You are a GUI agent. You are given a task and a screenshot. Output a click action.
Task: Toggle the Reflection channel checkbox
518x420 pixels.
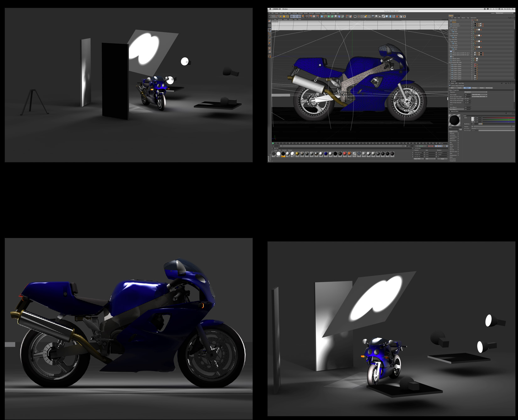pyautogui.click(x=458, y=139)
